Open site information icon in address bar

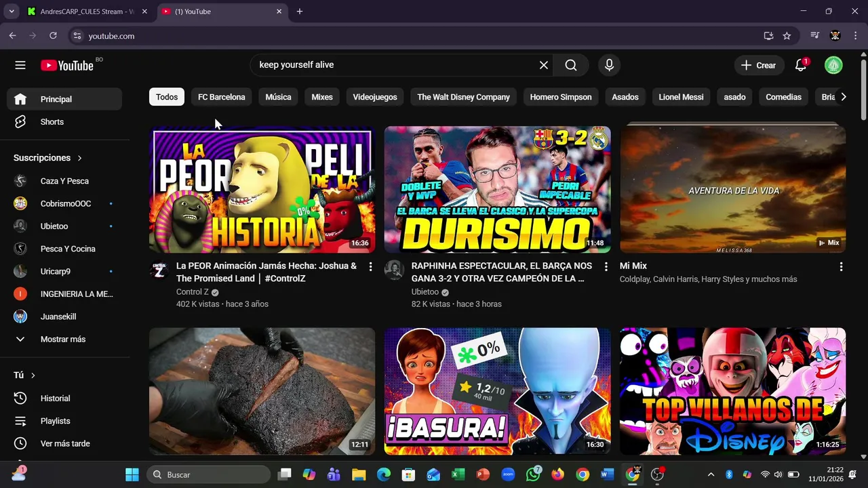tap(77, 36)
